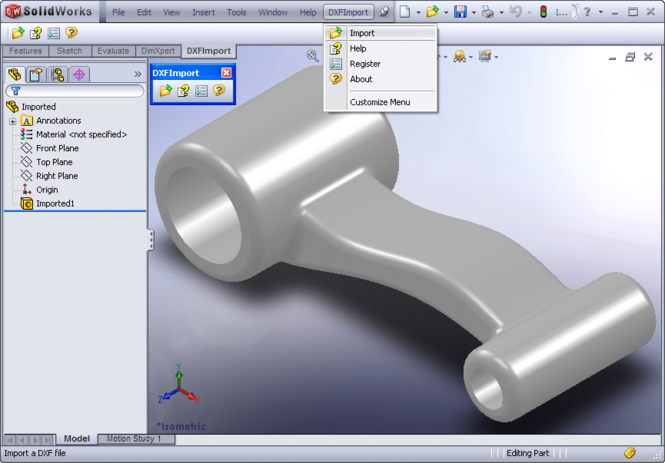Image resolution: width=665 pixels, height=463 pixels.
Task: Open the Edit menu
Action: pos(144,12)
